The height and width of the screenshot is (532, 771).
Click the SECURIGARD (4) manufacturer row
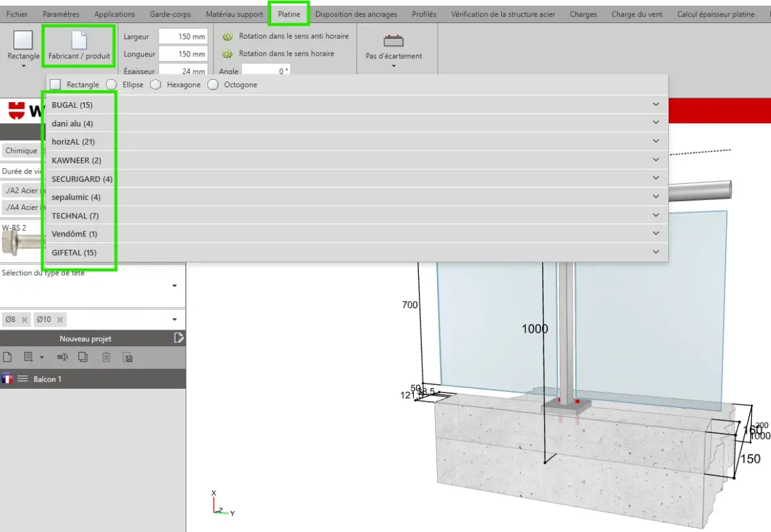pyautogui.click(x=357, y=179)
